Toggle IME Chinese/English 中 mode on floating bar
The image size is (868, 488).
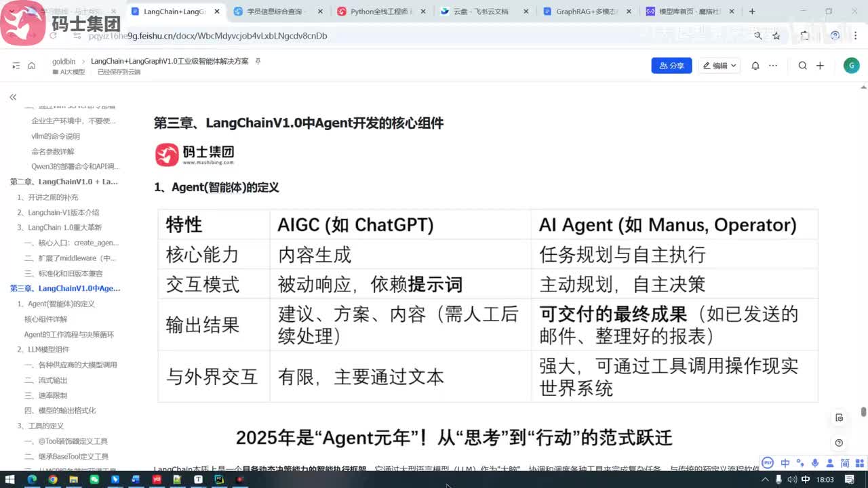point(785,463)
